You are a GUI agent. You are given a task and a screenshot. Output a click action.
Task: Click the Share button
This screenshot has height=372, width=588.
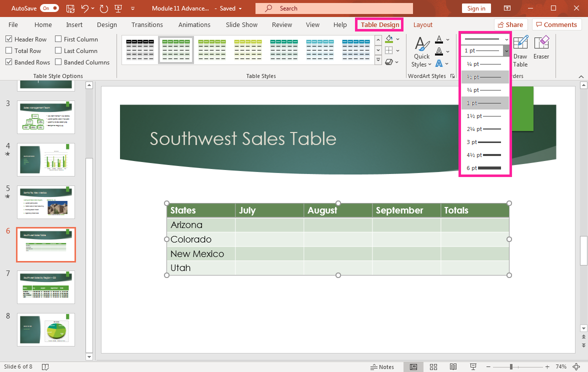tap(510, 24)
